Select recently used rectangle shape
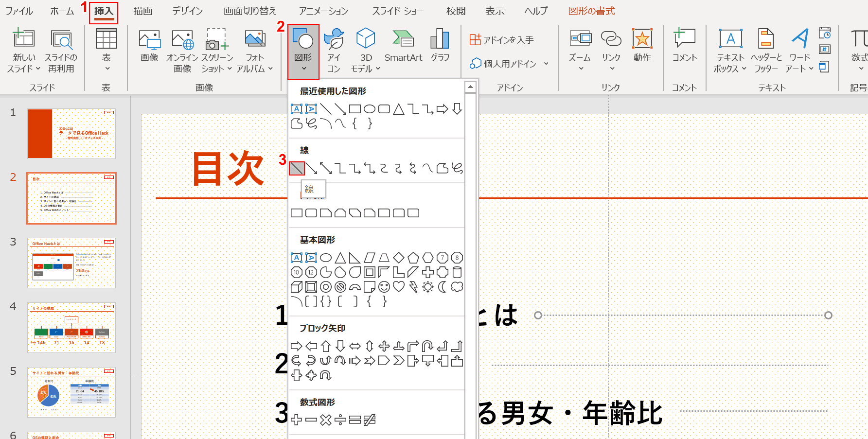The width and height of the screenshot is (868, 439). coord(355,109)
